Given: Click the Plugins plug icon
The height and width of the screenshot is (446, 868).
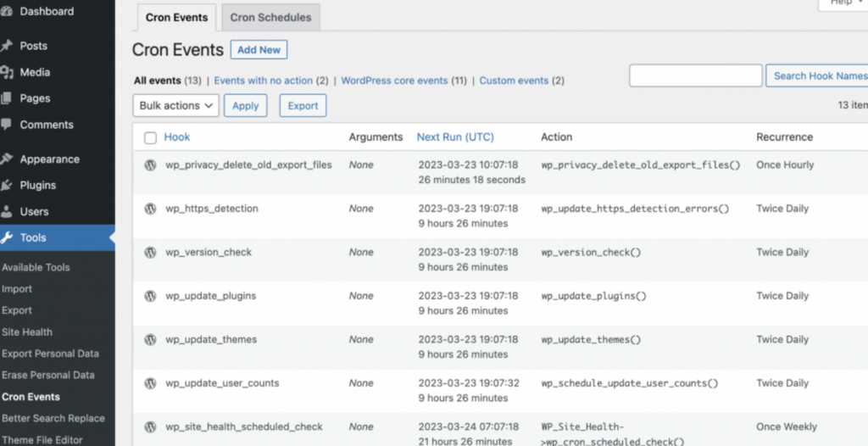Looking at the screenshot, I should tap(6, 185).
